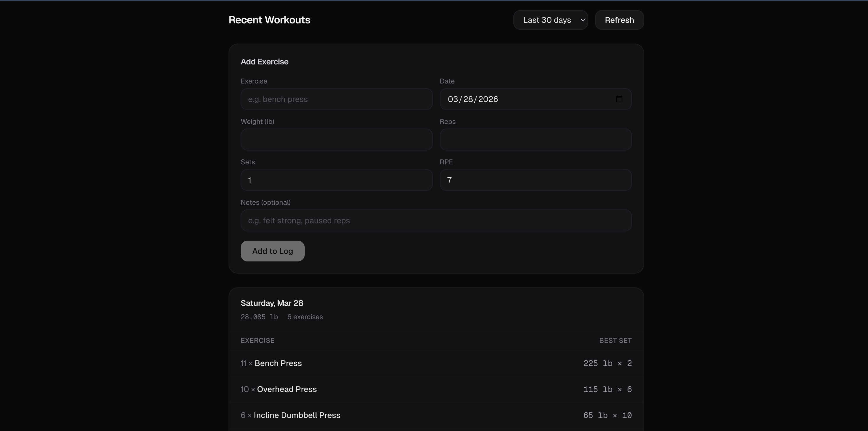
Task: Click the Notes (optional) text box
Action: click(x=436, y=221)
